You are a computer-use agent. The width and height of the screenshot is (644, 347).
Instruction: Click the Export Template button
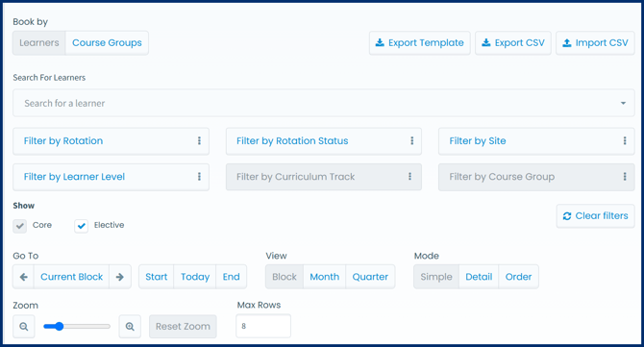(x=420, y=42)
